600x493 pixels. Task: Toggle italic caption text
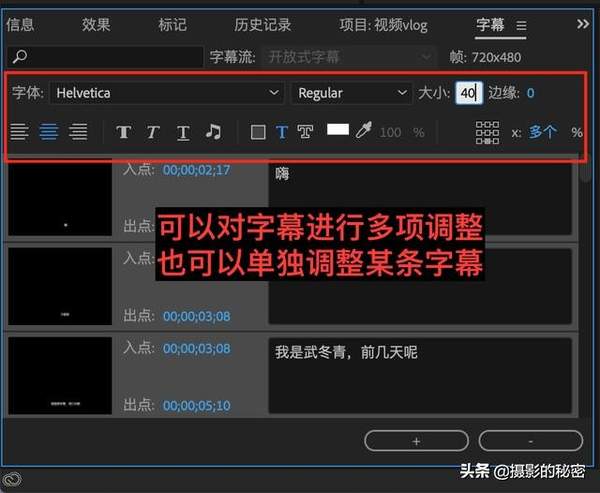(153, 132)
